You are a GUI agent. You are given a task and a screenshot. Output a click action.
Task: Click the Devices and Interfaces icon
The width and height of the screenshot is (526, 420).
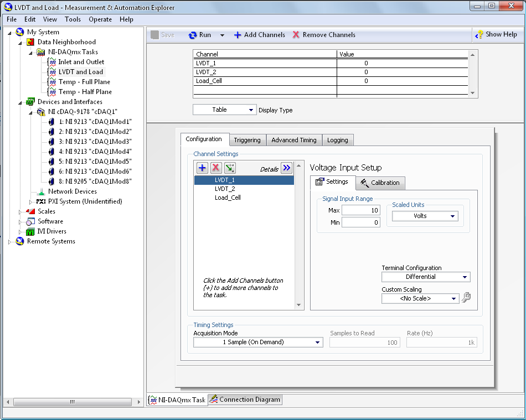pos(30,102)
